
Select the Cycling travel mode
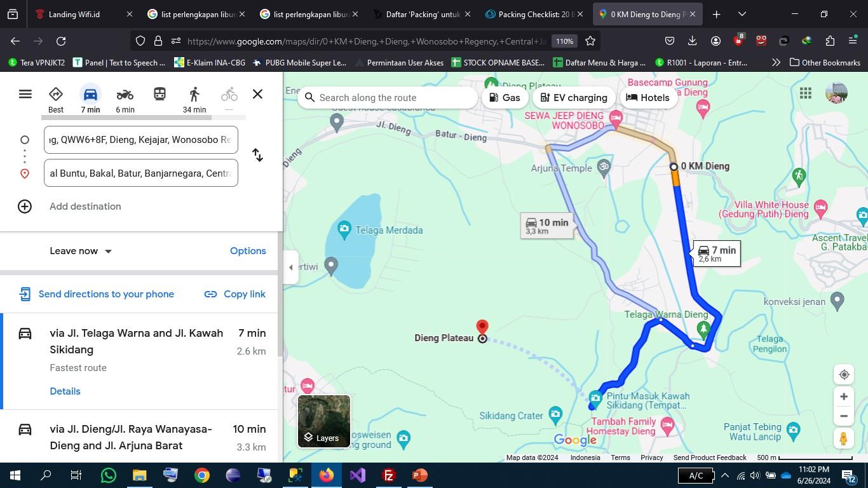click(229, 95)
